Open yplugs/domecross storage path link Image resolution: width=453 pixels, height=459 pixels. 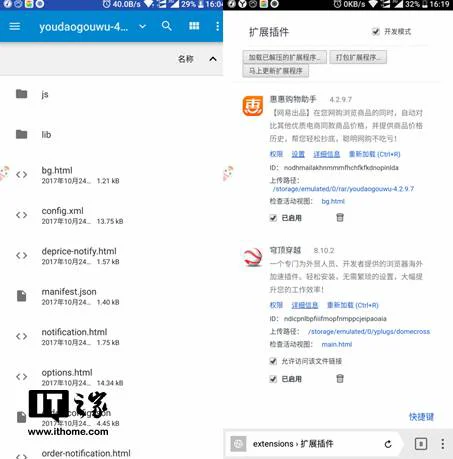[x=369, y=332]
